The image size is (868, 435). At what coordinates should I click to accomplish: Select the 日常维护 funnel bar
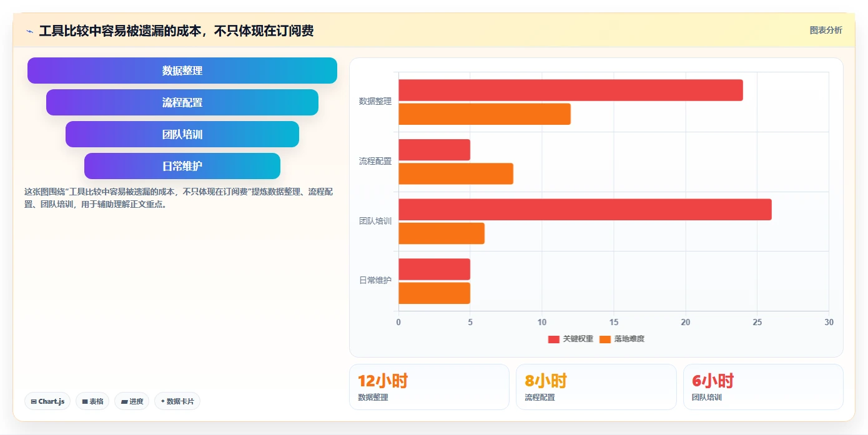pyautogui.click(x=182, y=166)
